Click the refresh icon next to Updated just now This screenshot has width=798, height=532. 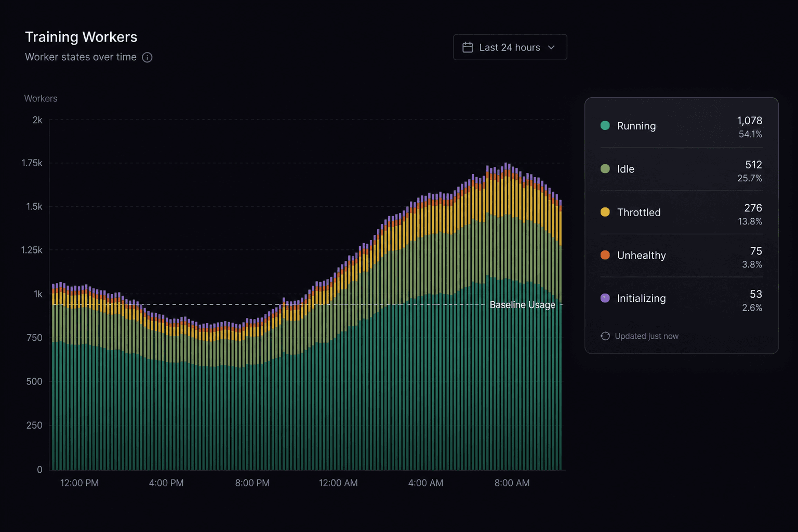(605, 336)
